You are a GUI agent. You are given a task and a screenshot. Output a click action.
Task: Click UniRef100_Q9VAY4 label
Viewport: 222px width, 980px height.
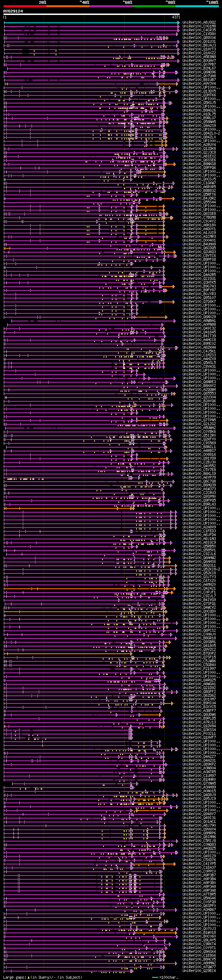[x=199, y=829]
